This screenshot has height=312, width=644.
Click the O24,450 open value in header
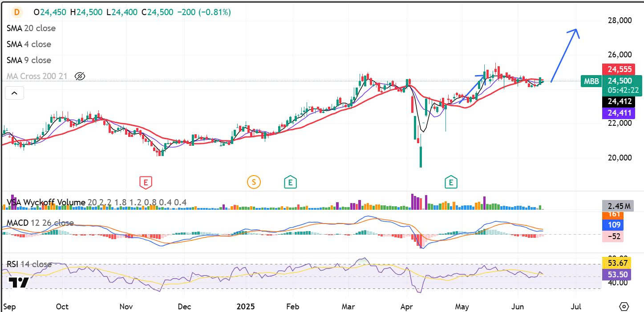(50, 12)
